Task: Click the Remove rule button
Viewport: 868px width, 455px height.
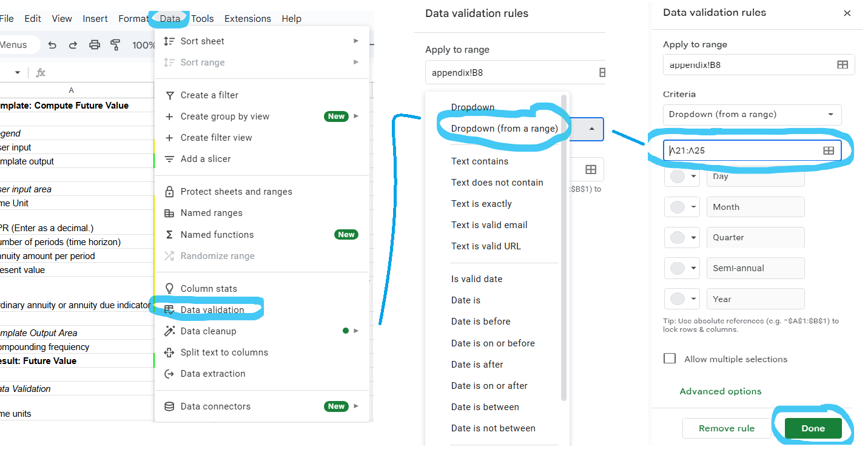Action: pos(726,428)
